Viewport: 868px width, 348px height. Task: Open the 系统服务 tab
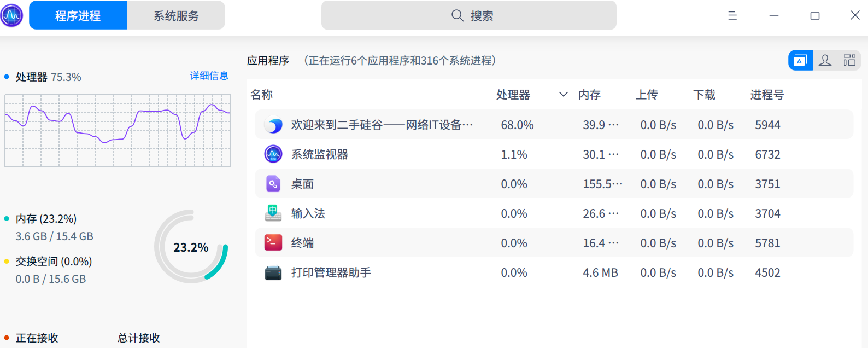point(176,15)
